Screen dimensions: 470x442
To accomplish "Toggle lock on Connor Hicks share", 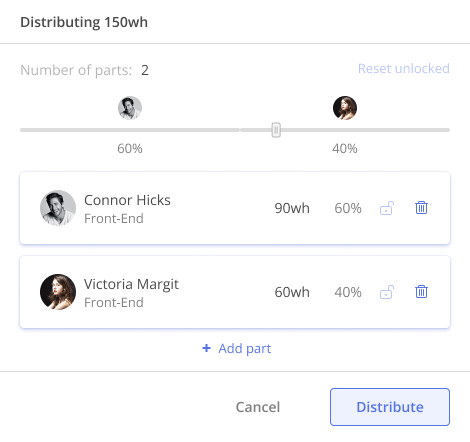I will pos(387,208).
